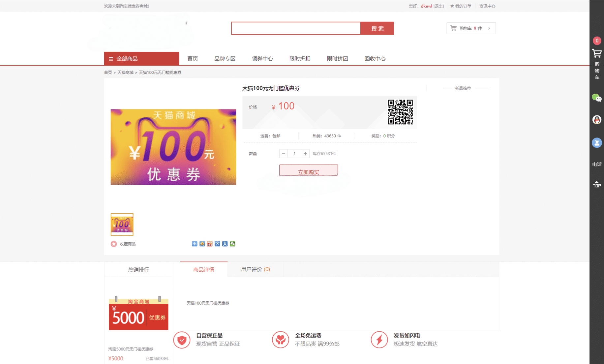
Task: Click the ¥5000 price text
Action: coord(116,358)
